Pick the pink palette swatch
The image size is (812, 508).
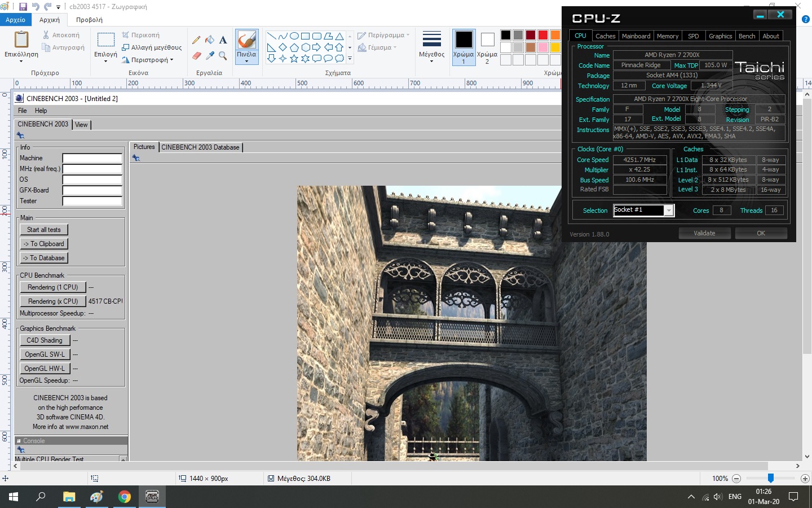[543, 47]
